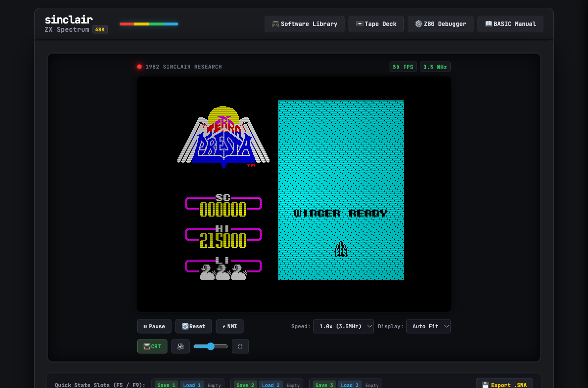The width and height of the screenshot is (588, 388).
Task: Open the Speed dropdown
Action: point(343,326)
